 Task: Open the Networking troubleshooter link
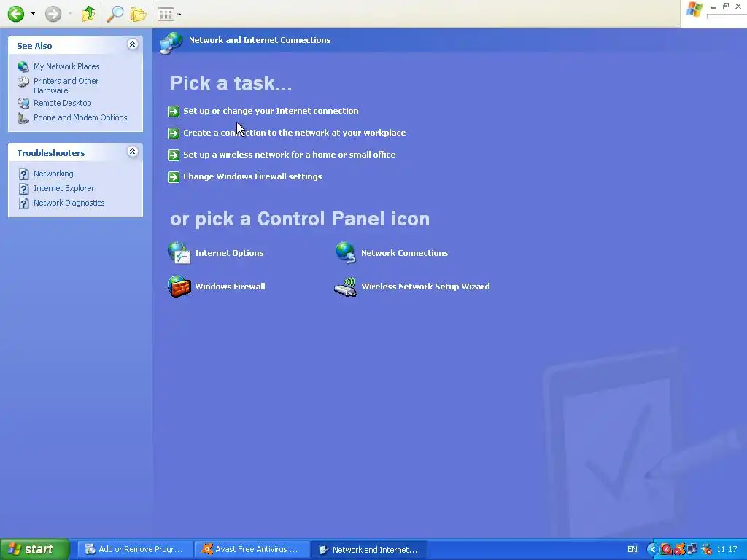click(53, 174)
